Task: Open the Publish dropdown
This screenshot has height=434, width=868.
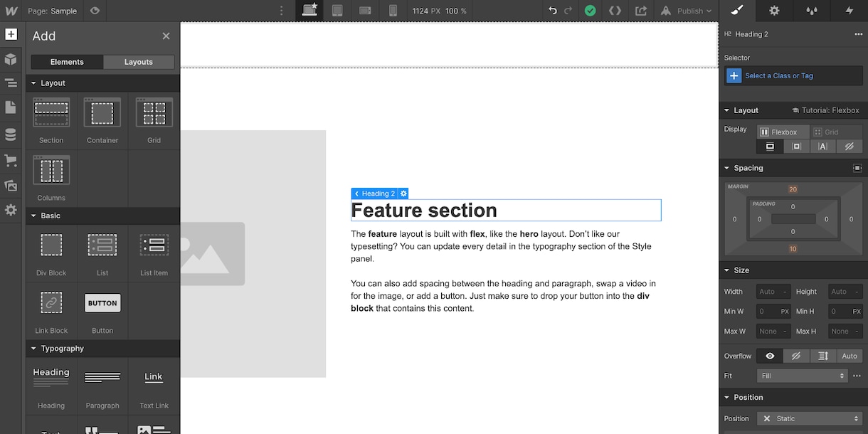Action: 686,11
